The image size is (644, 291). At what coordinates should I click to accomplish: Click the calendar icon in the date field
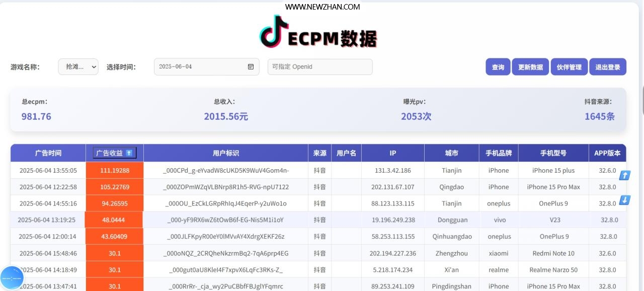pos(251,66)
